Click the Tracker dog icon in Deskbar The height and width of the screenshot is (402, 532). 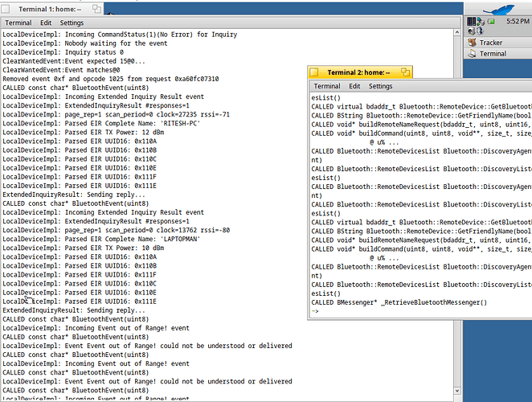pos(472,43)
